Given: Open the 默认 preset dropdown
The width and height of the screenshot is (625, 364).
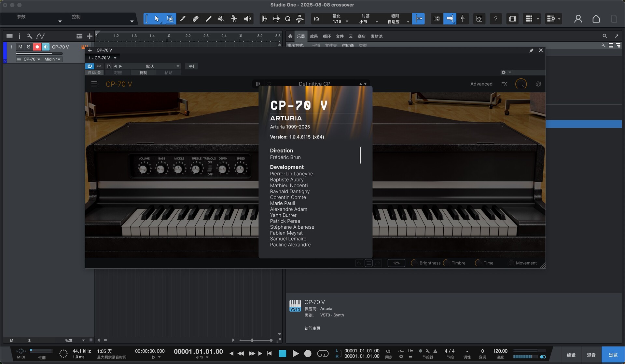Looking at the screenshot, I should click(153, 66).
